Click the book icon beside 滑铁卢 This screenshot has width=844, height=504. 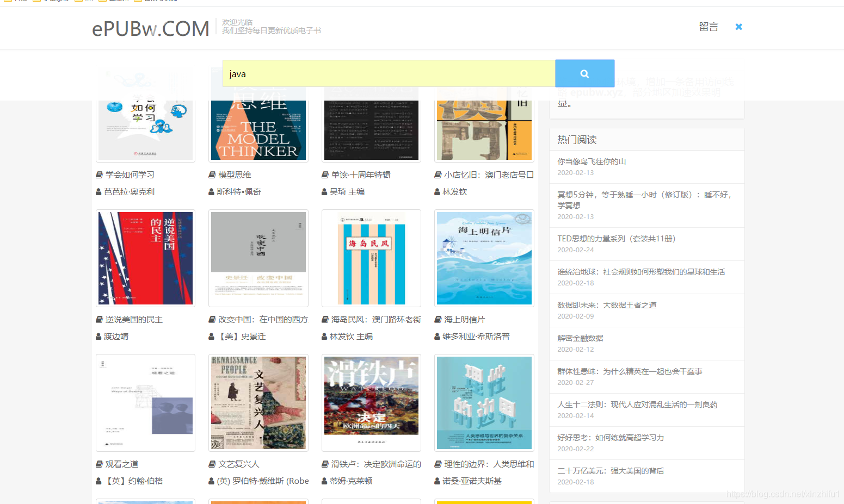pos(325,464)
